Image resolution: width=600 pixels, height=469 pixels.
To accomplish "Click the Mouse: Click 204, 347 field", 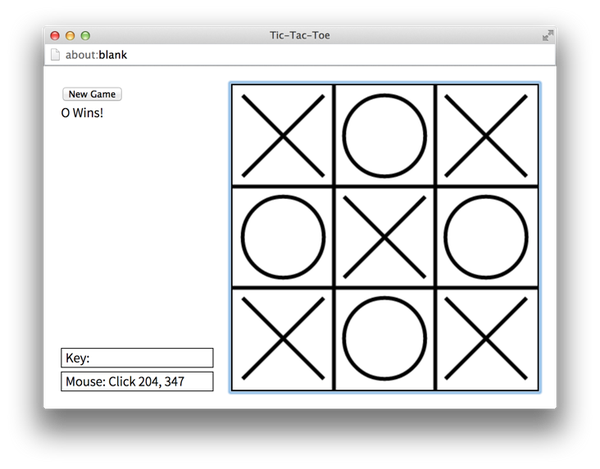I will coord(137,381).
